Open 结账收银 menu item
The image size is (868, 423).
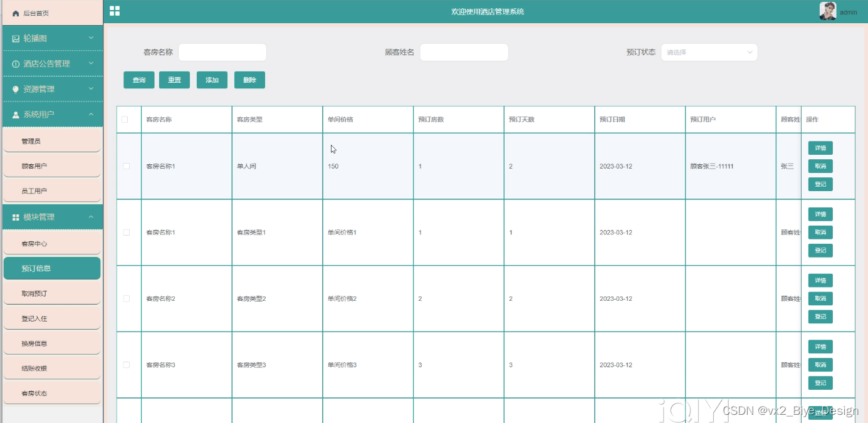click(x=52, y=368)
